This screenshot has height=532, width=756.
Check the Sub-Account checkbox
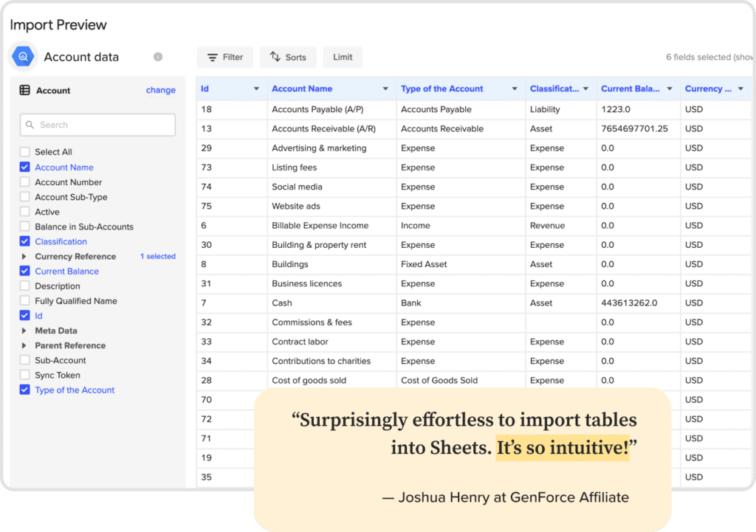coord(24,361)
